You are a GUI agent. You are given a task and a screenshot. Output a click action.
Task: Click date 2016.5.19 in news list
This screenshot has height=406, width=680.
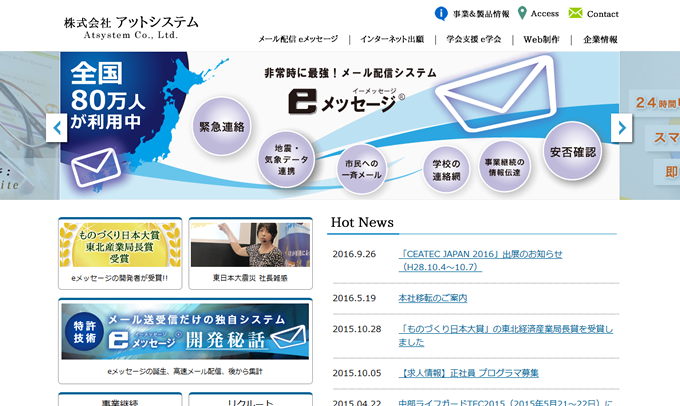pos(354,298)
